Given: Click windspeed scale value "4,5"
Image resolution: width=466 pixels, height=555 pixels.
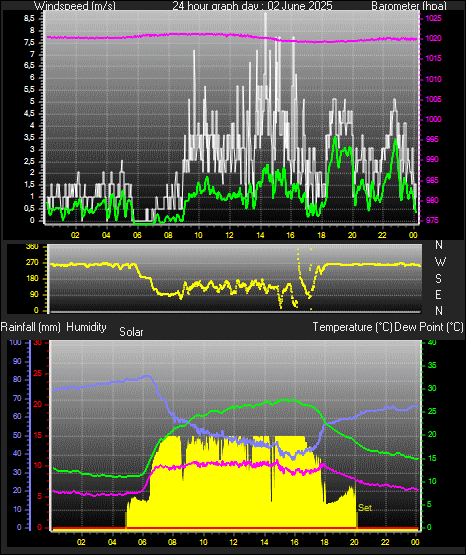Looking at the screenshot, I should 29,114.
